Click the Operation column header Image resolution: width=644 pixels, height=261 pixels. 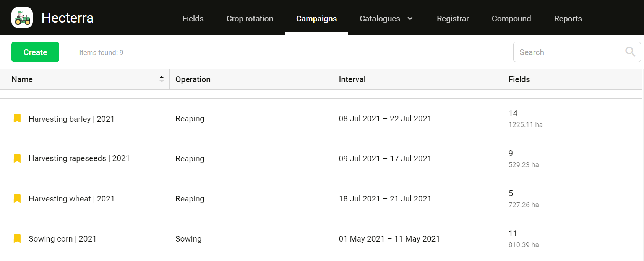[x=193, y=79]
